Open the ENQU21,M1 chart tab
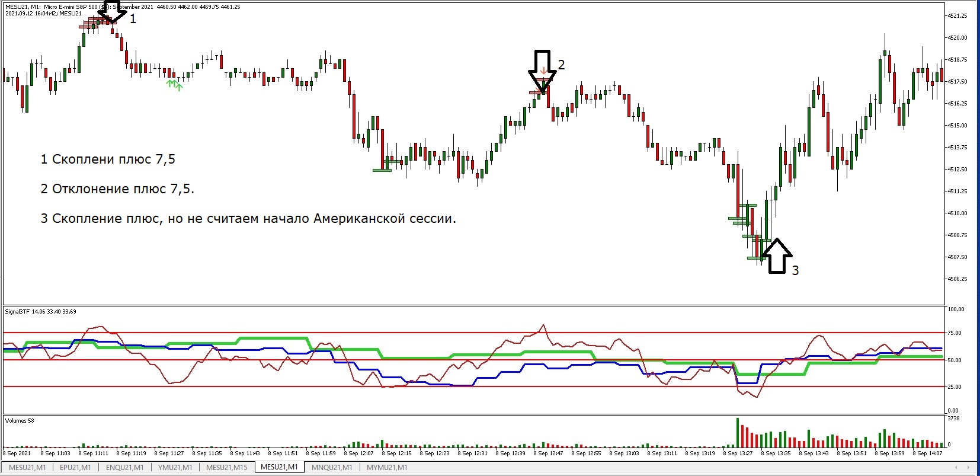The image size is (980, 476). (x=124, y=467)
